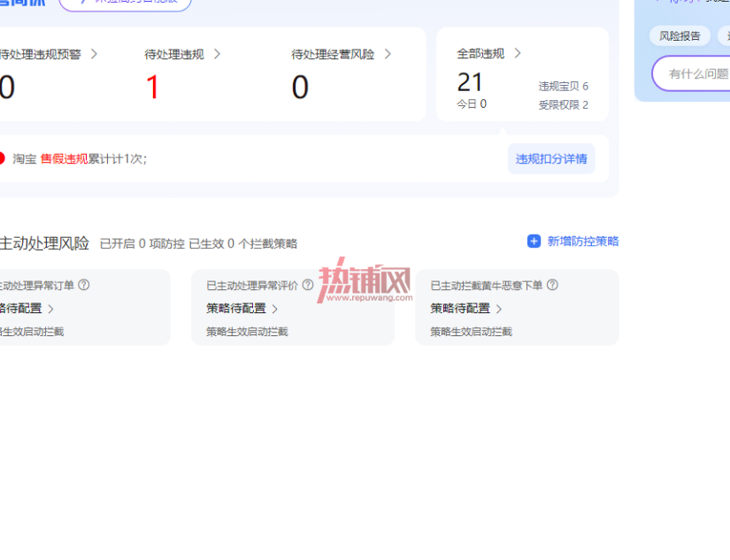Click help icon beside 已主动处理异常评价
The image size is (730, 560).
coord(308,285)
